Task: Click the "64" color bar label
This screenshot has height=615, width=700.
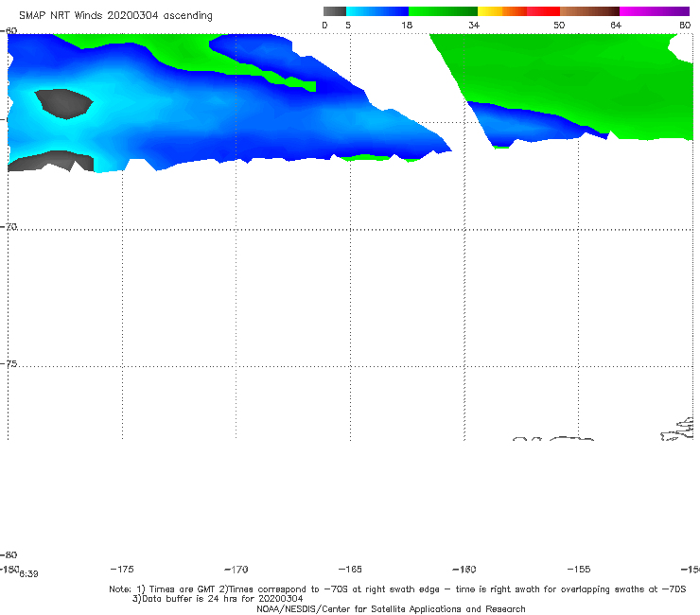Action: tap(616, 25)
